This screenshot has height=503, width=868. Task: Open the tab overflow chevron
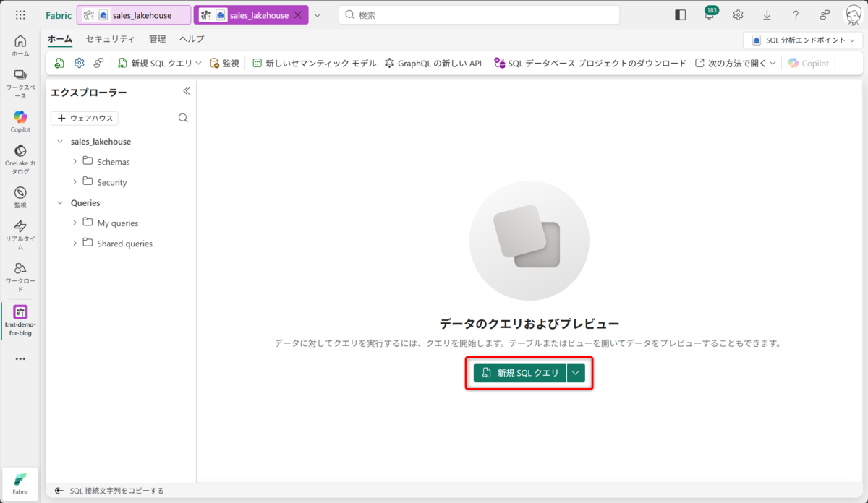tap(318, 15)
